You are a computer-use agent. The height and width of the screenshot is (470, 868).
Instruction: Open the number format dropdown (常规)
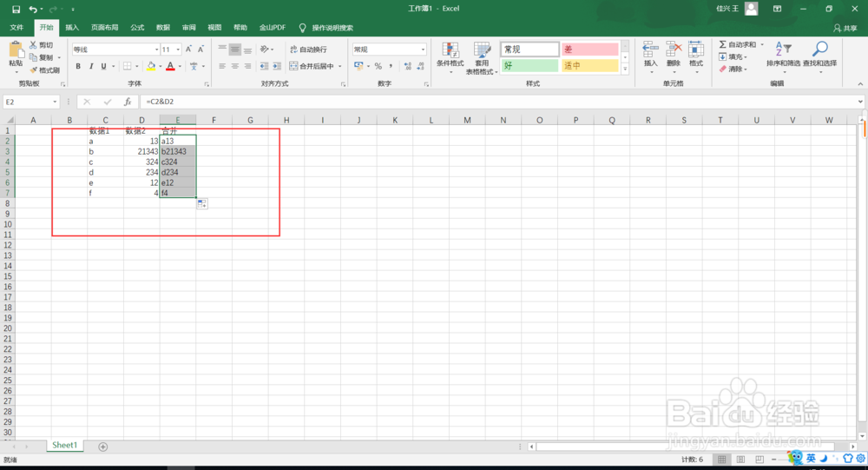pos(423,50)
